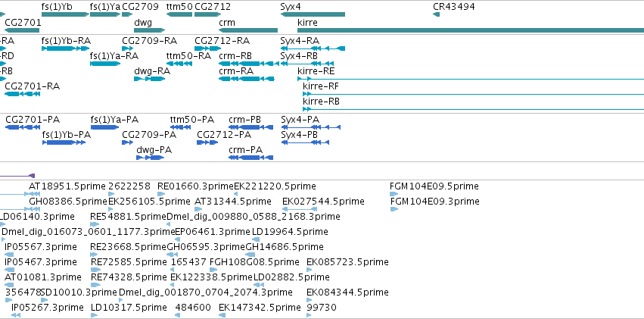The image size is (644, 319).
Task: Select the AT31344.5prime EST label
Action: tap(233, 202)
